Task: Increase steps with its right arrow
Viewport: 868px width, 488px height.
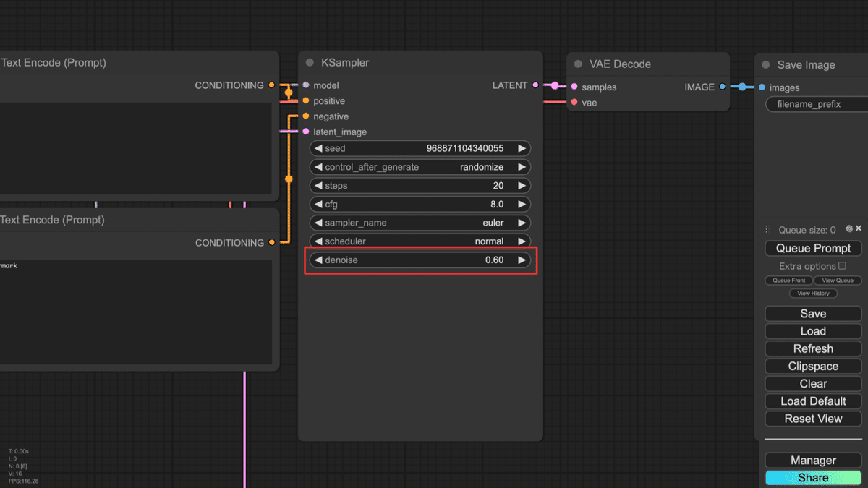Action: [x=522, y=186]
